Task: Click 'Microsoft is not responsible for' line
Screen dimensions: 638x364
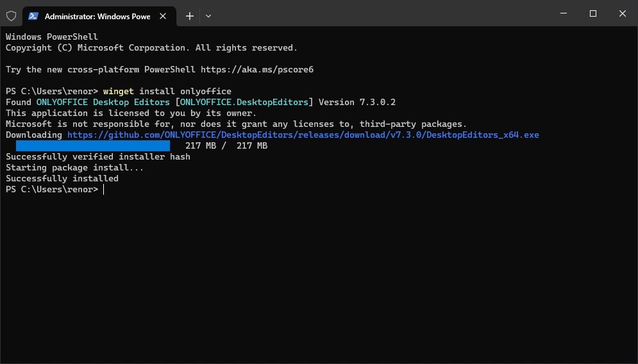Action: pyautogui.click(x=236, y=124)
